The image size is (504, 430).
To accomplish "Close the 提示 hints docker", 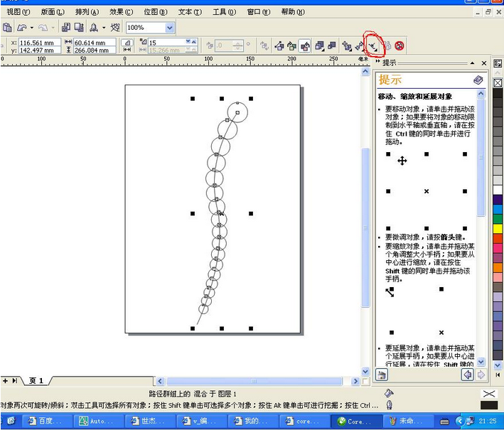I will click(x=484, y=63).
